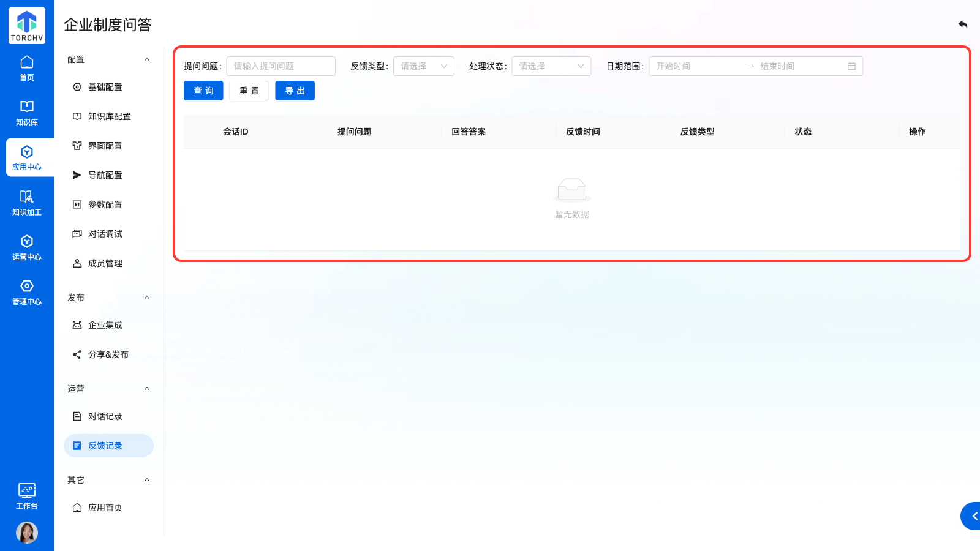Open 对话记录 menu item

[105, 416]
